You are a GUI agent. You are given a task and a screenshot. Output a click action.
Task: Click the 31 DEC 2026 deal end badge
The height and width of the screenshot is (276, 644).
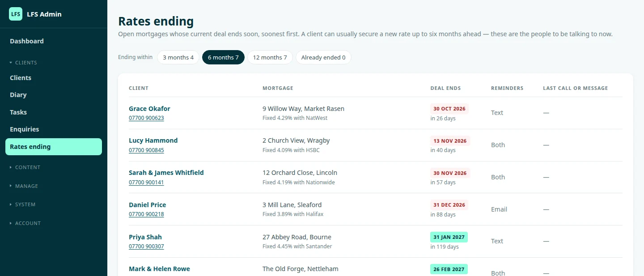[x=449, y=205]
